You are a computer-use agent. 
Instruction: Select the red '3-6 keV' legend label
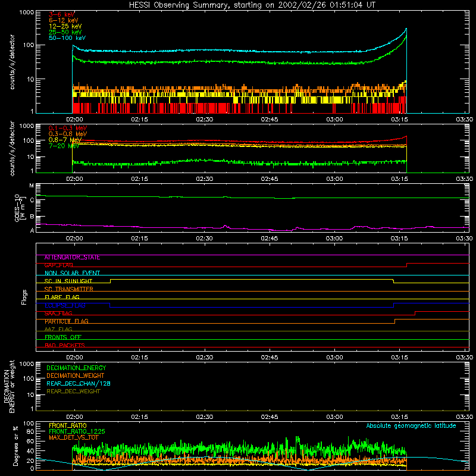coord(62,14)
